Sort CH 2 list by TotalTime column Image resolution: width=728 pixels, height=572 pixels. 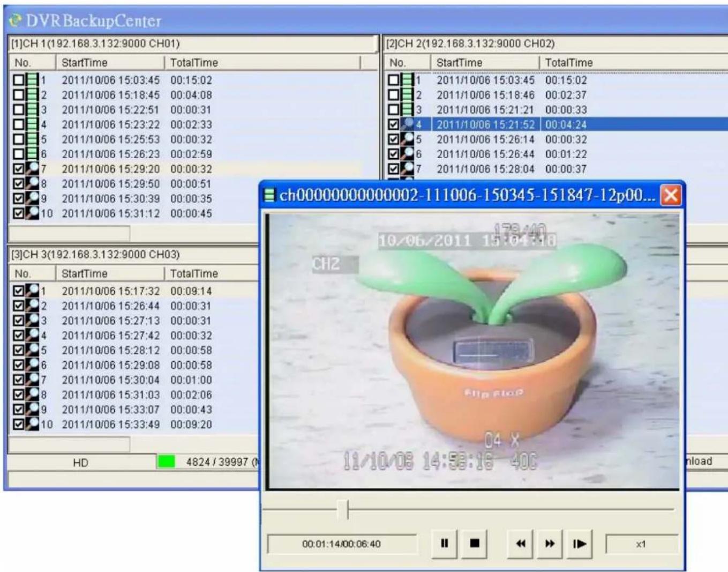pos(634,63)
